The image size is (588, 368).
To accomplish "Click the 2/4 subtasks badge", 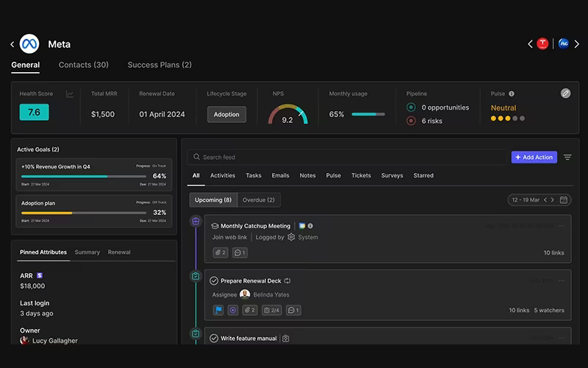I will (272, 310).
